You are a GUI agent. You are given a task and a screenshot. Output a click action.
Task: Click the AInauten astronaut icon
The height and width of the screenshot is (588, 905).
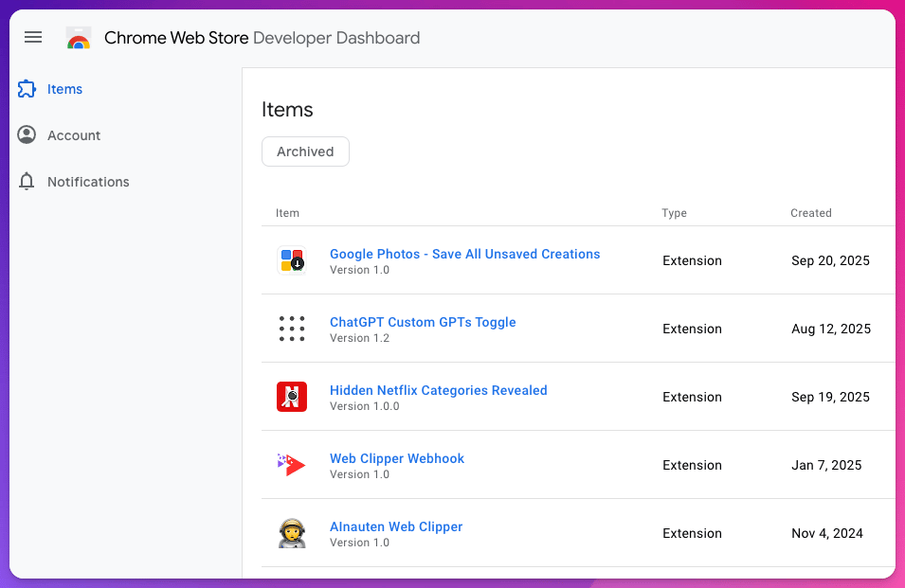292,533
